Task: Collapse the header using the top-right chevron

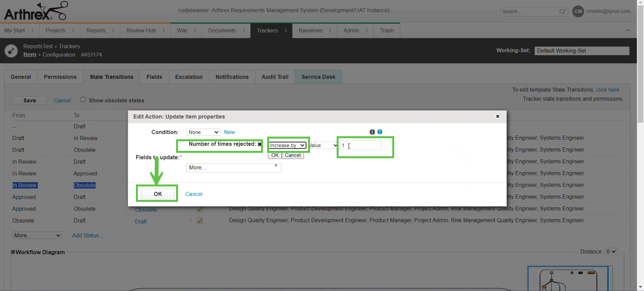Action: click(x=627, y=30)
